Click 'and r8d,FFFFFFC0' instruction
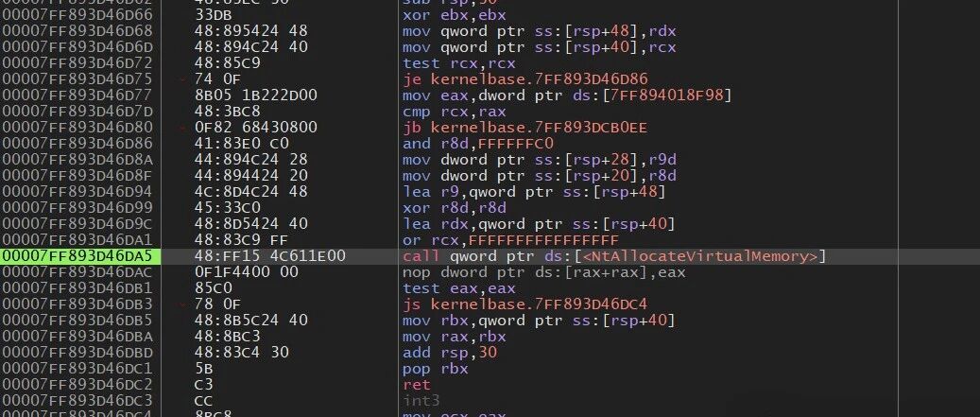The image size is (980, 417). [x=478, y=144]
